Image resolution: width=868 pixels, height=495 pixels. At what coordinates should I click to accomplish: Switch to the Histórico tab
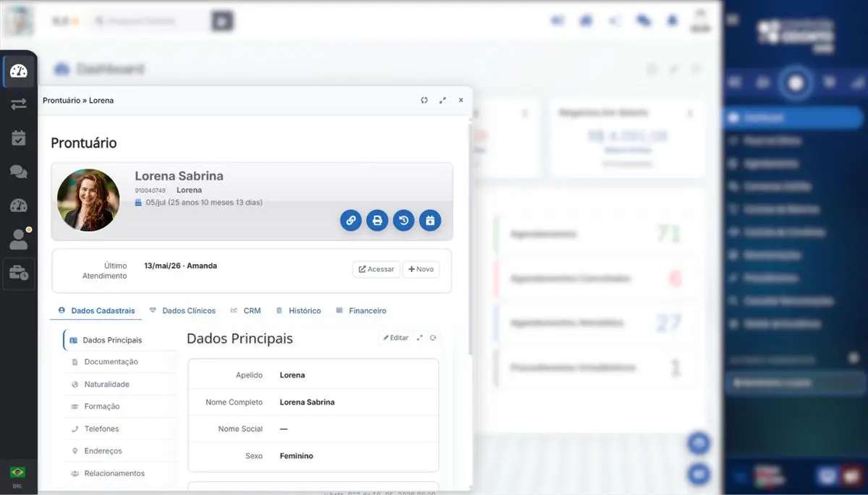click(x=298, y=310)
